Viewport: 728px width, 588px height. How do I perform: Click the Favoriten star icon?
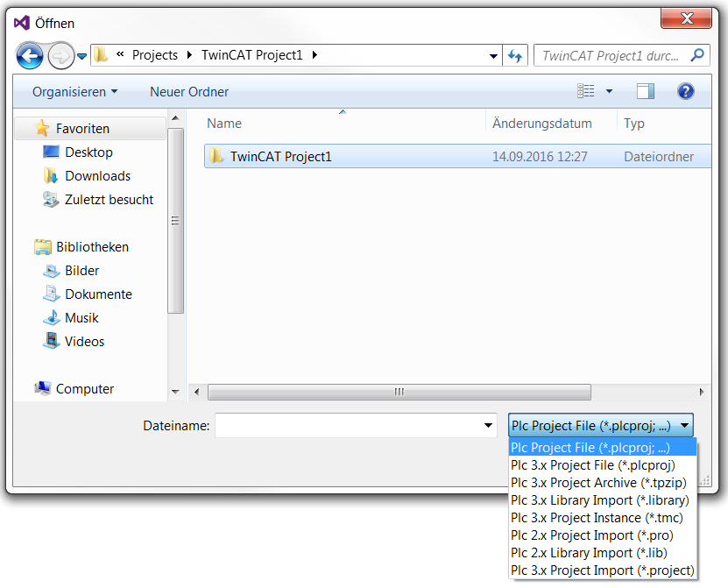[42, 128]
